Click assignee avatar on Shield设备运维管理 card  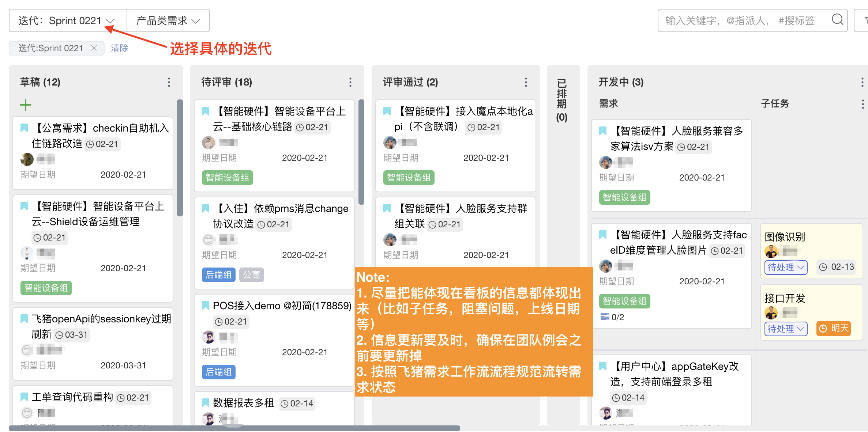tap(27, 253)
